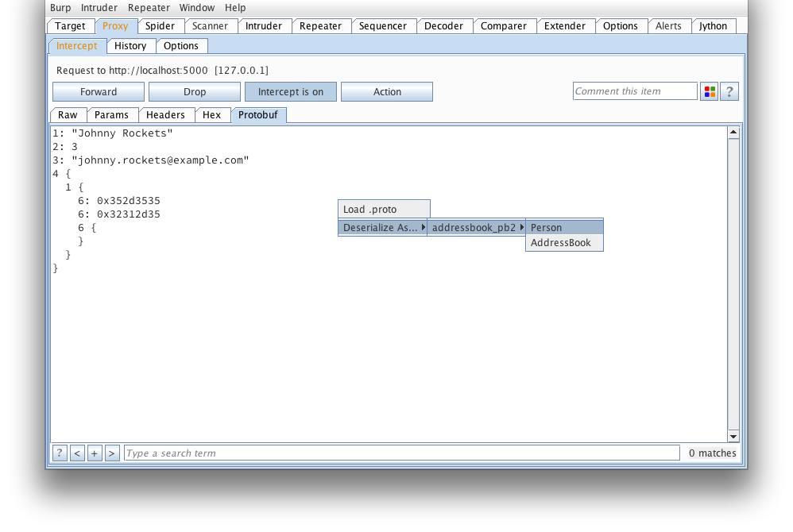This screenshot has height=532, width=793.
Task: Forward the intercepted request
Action: click(x=98, y=92)
